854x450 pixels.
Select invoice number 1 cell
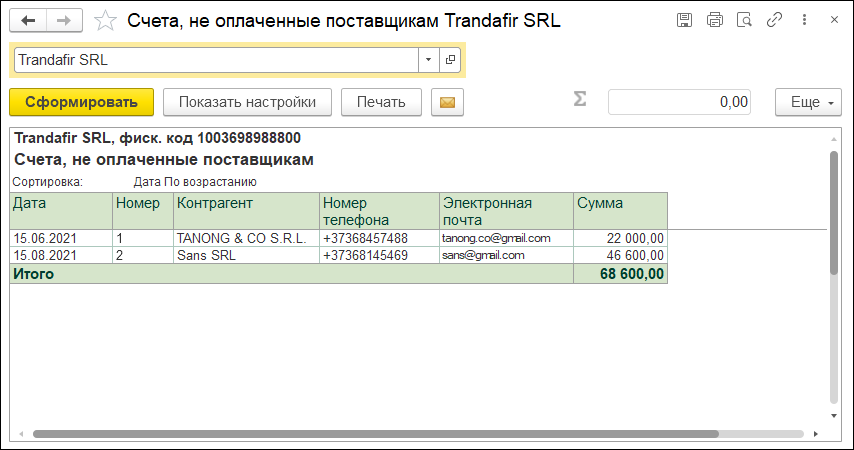click(x=143, y=238)
